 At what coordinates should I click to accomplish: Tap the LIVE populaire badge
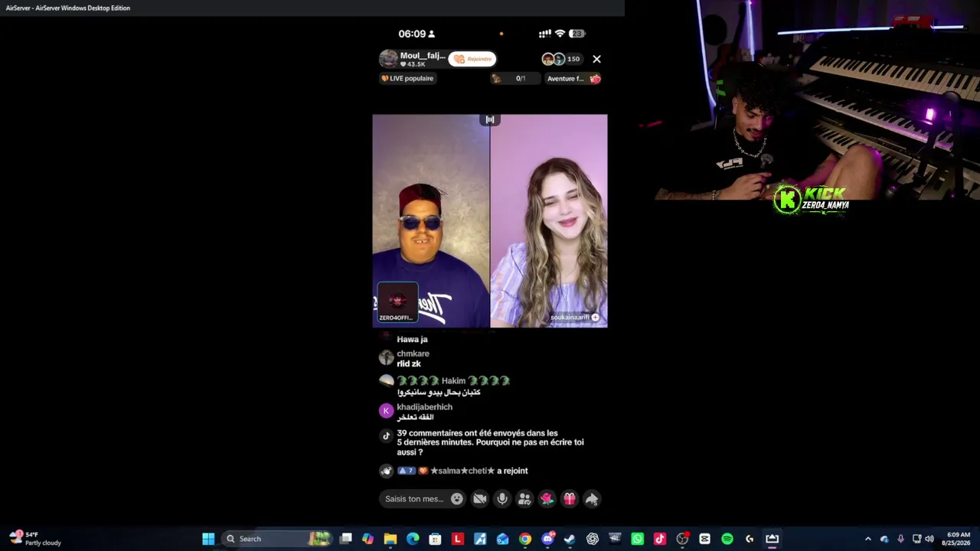click(407, 78)
